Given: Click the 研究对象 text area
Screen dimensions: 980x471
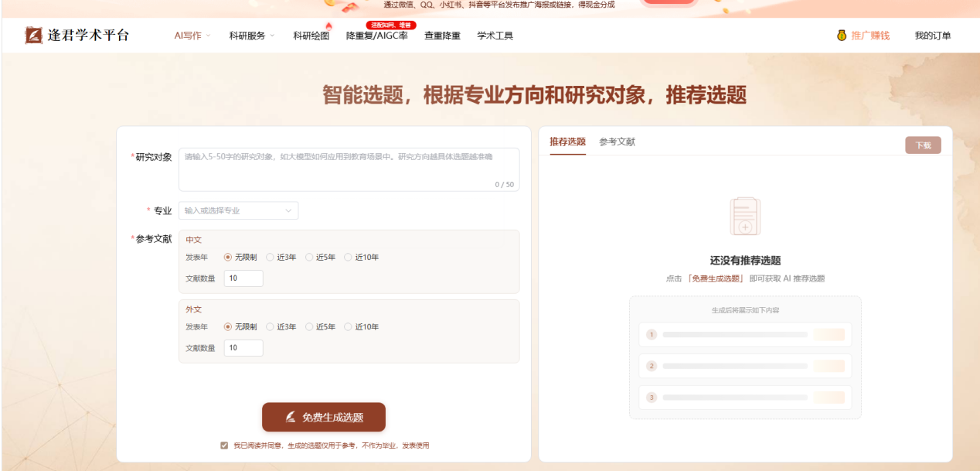Looking at the screenshot, I should tap(349, 169).
